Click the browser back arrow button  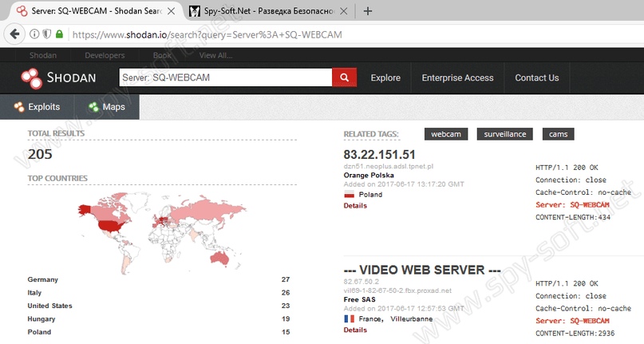tap(14, 34)
